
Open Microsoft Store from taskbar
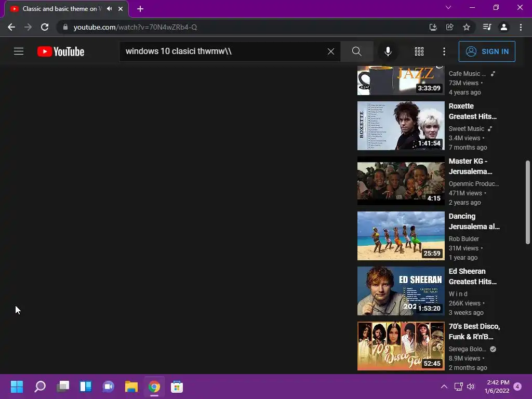point(177,387)
